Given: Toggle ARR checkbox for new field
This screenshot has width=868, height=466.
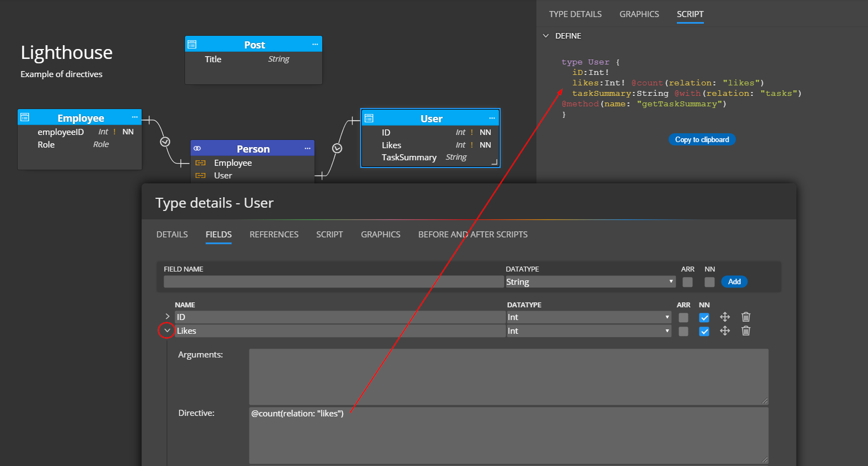Looking at the screenshot, I should [x=687, y=282].
